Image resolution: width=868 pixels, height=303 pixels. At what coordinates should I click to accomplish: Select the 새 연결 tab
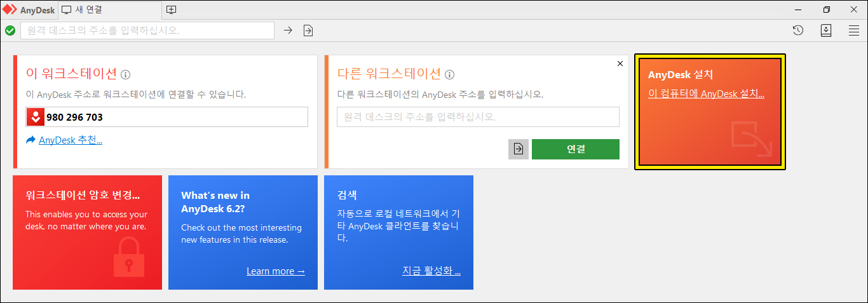[x=110, y=10]
